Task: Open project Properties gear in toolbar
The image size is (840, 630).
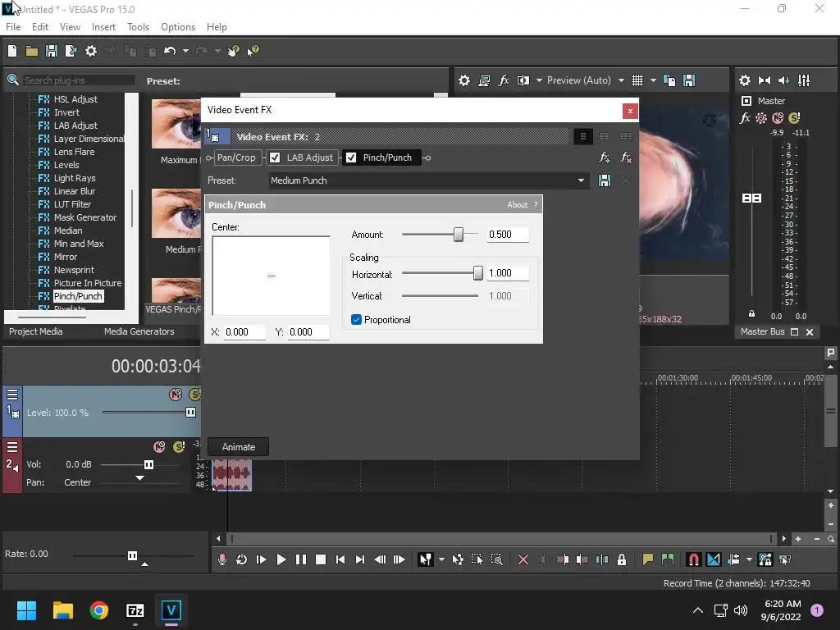Action: tap(91, 51)
